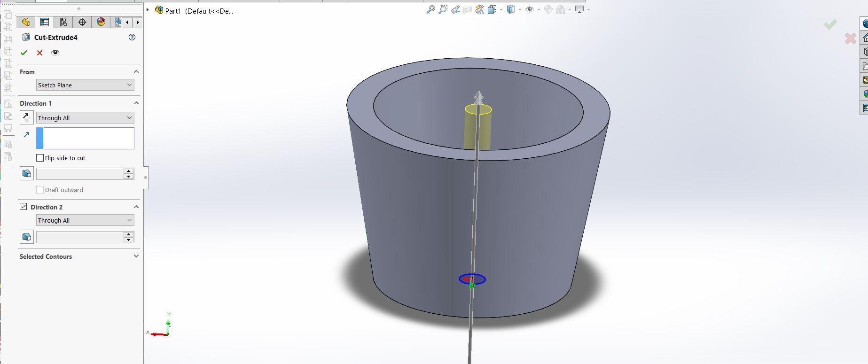The image size is (868, 364).
Task: Click Section View icon
Action: click(467, 9)
